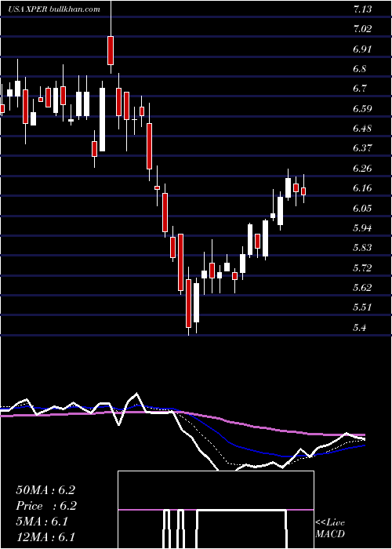Select the 7.13 price axis label
Viewport: 392px width, 549px height.
pyautogui.click(x=362, y=9)
